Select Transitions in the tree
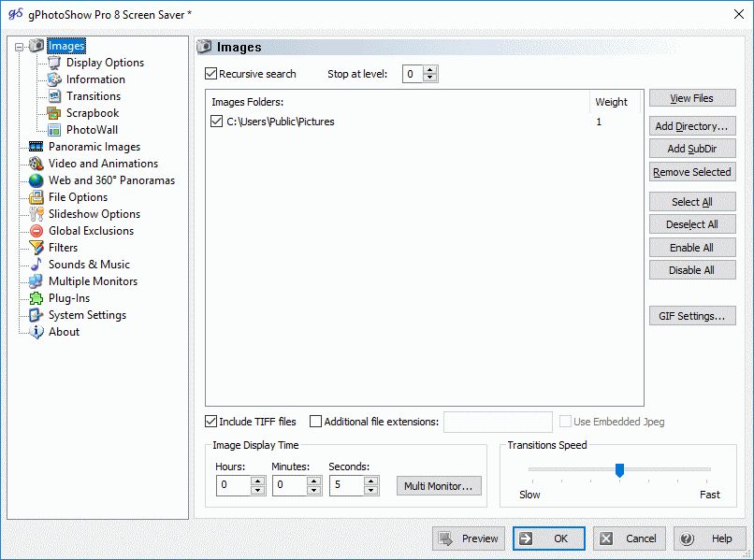This screenshot has height=560, width=754. click(x=94, y=96)
